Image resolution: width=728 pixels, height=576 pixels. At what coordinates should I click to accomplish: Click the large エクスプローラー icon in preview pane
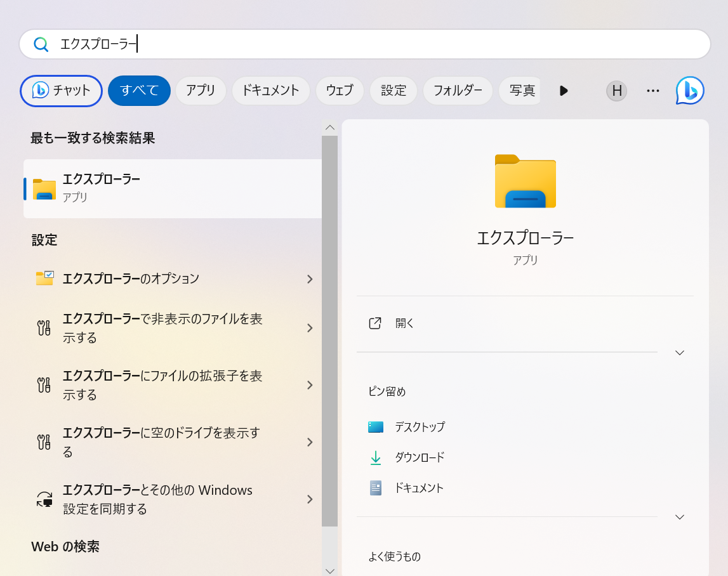coord(525,181)
